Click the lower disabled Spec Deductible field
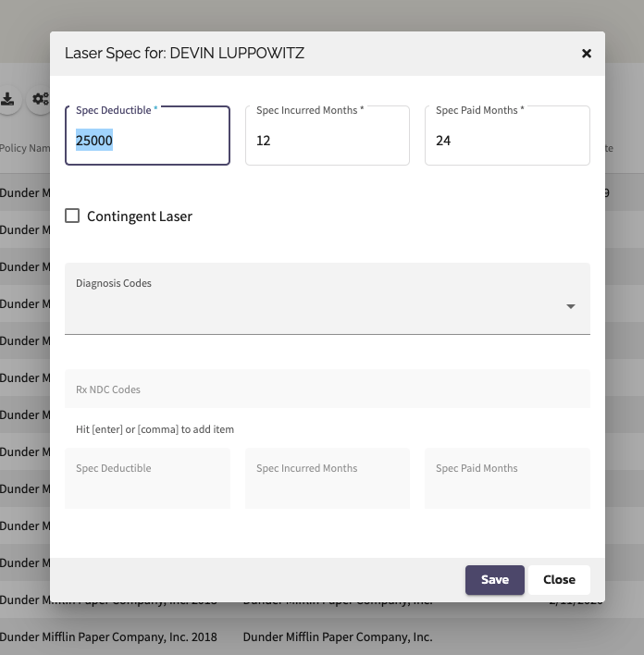The width and height of the screenshot is (644, 655). coord(147,478)
